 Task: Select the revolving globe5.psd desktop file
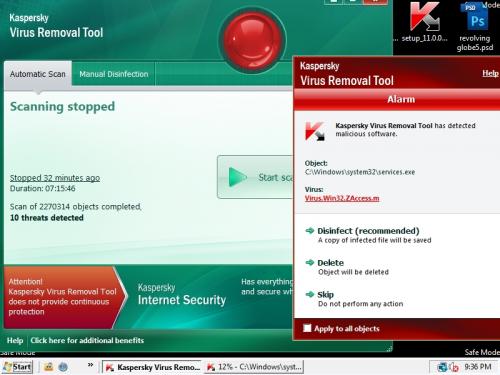(475, 27)
